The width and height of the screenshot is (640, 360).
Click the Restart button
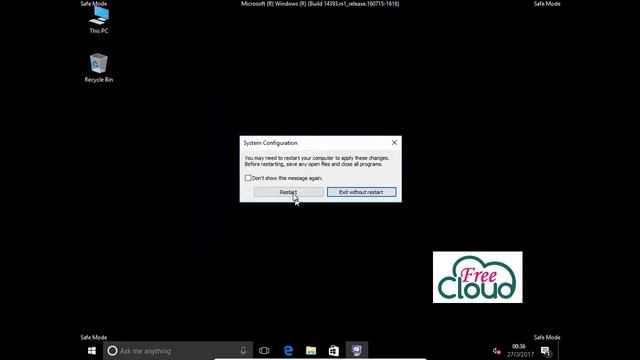point(289,192)
